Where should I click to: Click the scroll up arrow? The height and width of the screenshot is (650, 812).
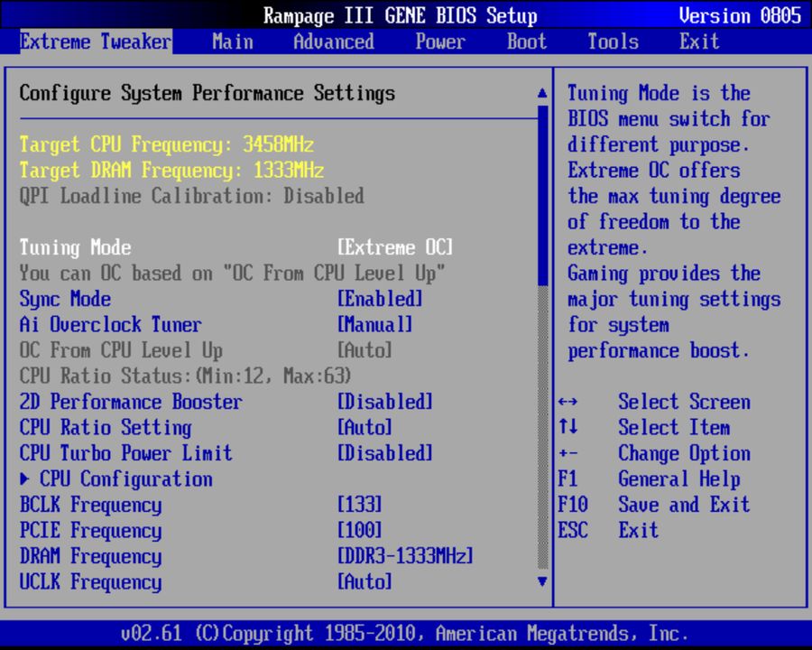[542, 93]
